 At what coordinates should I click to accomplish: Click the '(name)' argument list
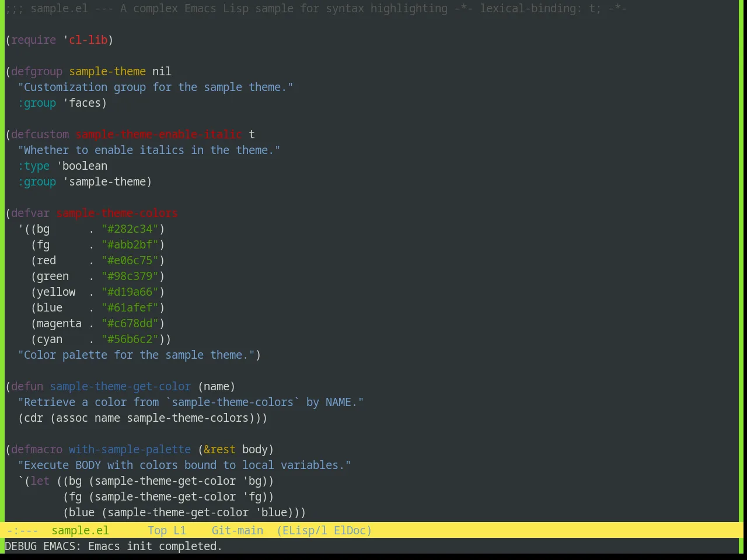coord(217,386)
